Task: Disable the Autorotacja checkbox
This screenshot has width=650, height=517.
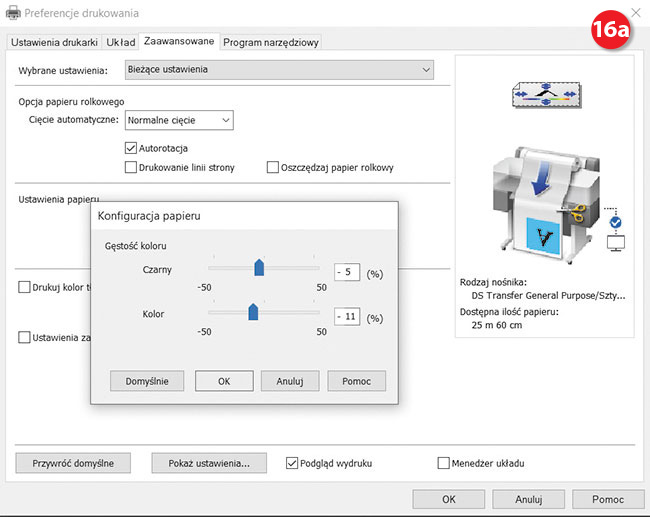Action: click(x=131, y=148)
